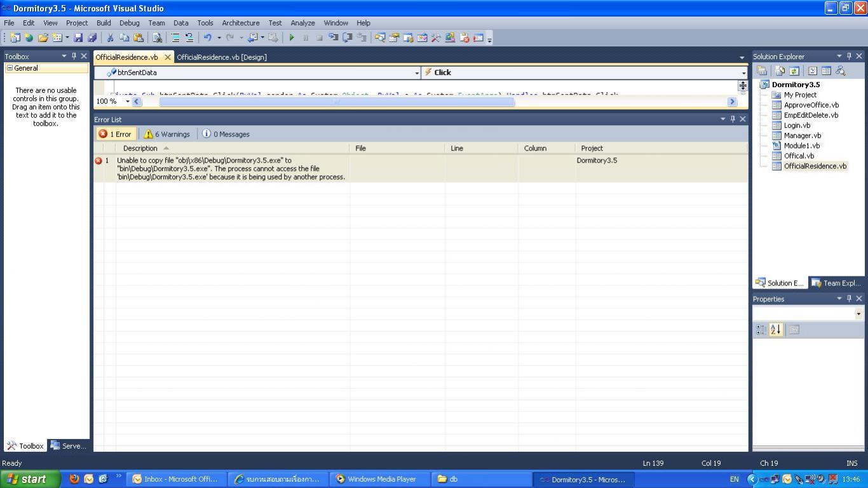Switch to the Server Explorer tab
The image size is (868, 488).
point(69,445)
